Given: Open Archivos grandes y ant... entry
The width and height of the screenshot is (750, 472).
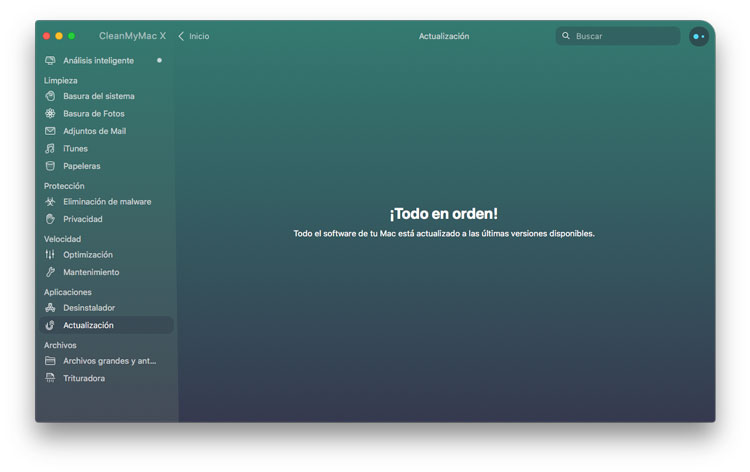Looking at the screenshot, I should [106, 361].
